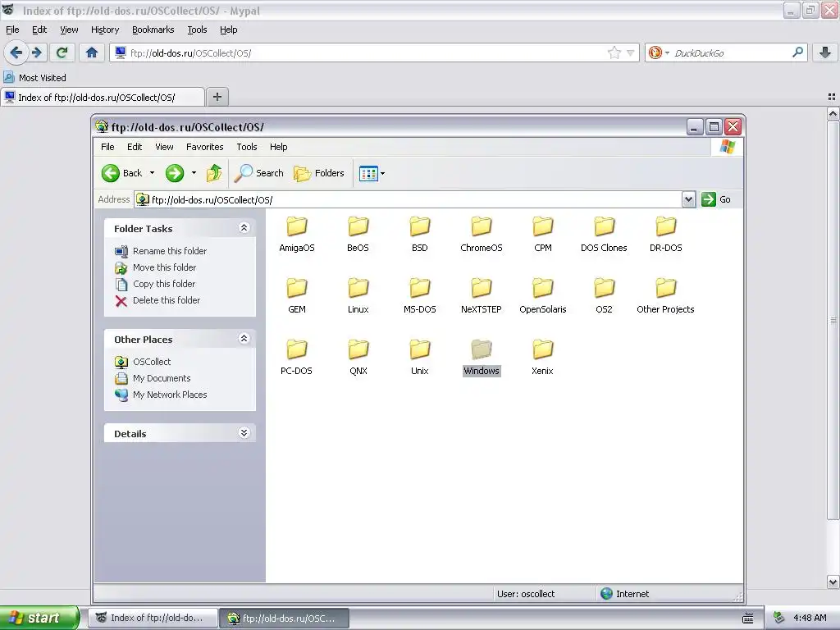
Task: Open explorer Favorites menu
Action: coord(204,147)
